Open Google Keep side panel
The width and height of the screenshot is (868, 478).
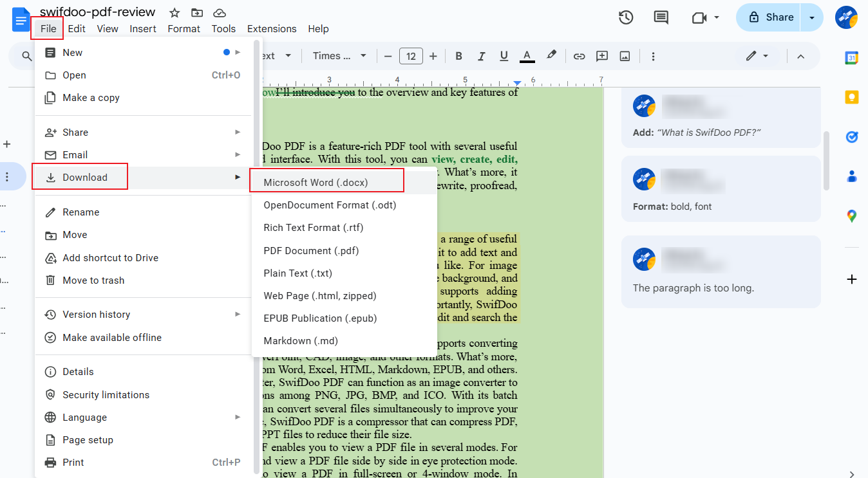851,97
